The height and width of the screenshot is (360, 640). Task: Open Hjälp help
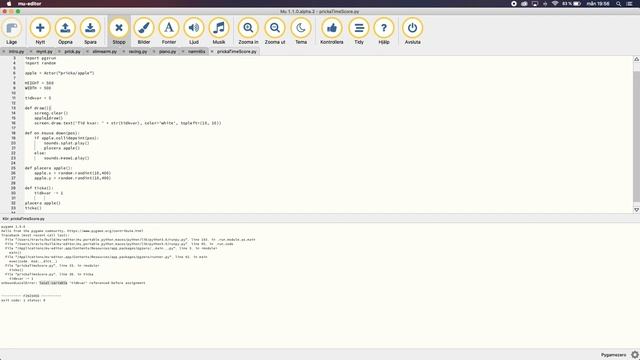coord(384,31)
